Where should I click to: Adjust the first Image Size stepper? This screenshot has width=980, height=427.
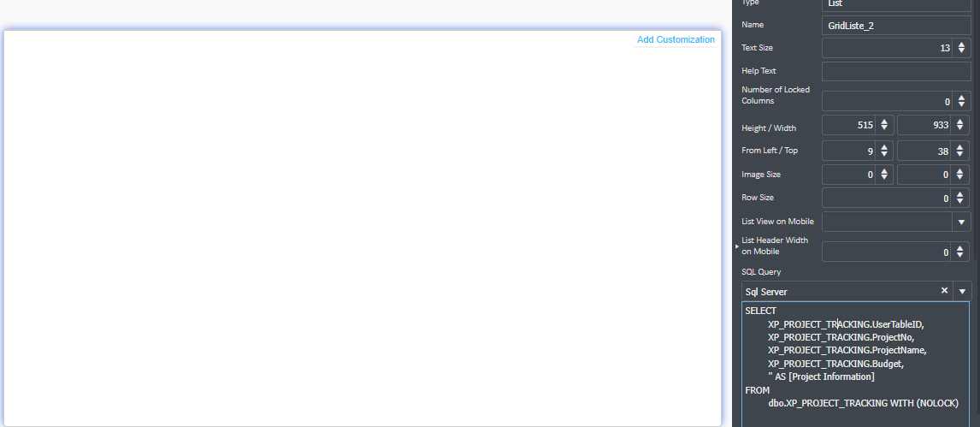tap(884, 175)
